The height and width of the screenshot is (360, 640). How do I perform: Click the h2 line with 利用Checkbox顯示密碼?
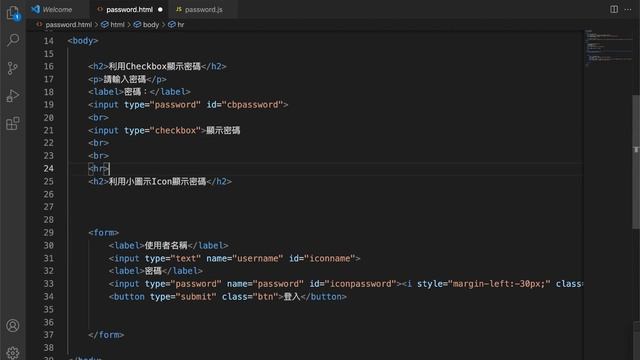(x=157, y=66)
